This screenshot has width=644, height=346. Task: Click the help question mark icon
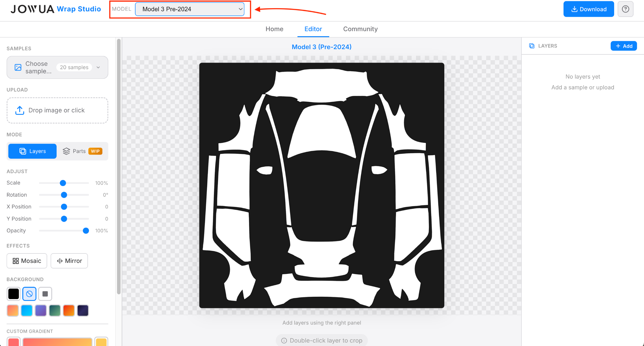click(x=625, y=9)
